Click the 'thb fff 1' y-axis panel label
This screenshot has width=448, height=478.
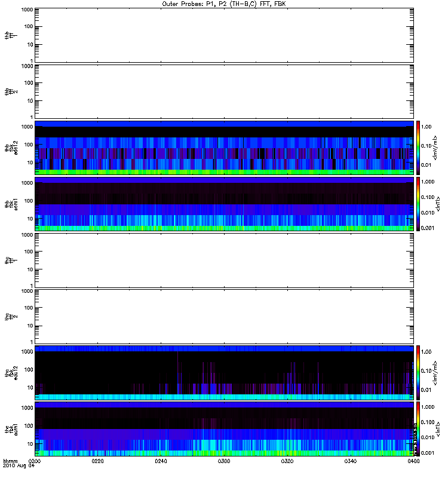11,35
